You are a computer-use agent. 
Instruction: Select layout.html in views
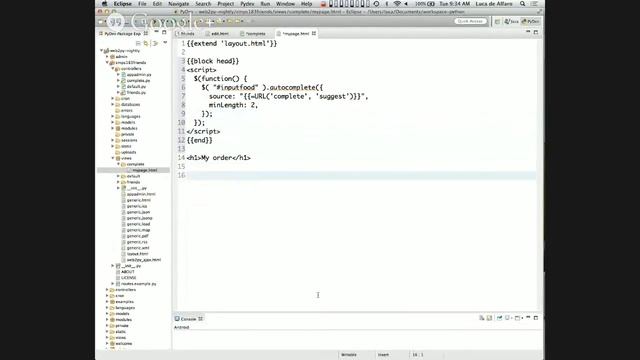point(137,253)
